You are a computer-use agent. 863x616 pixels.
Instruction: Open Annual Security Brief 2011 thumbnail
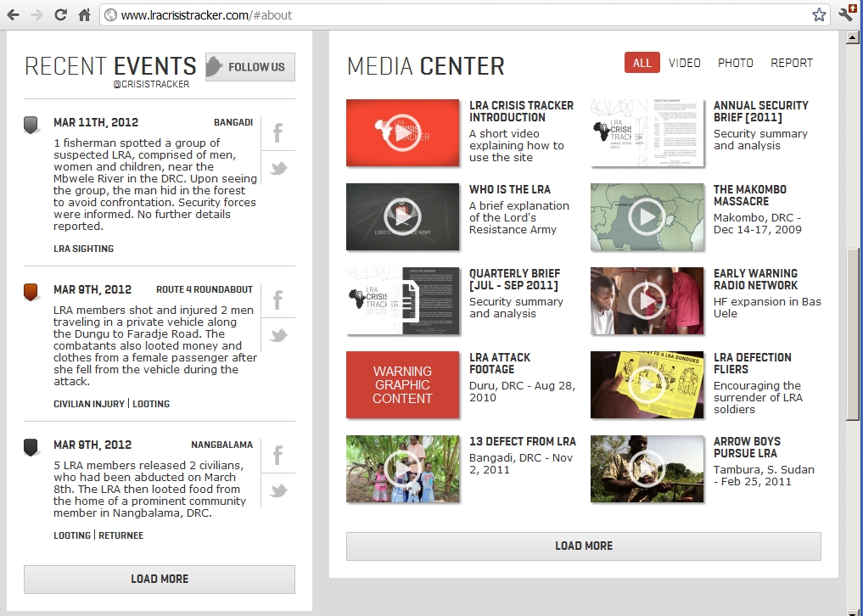647,132
